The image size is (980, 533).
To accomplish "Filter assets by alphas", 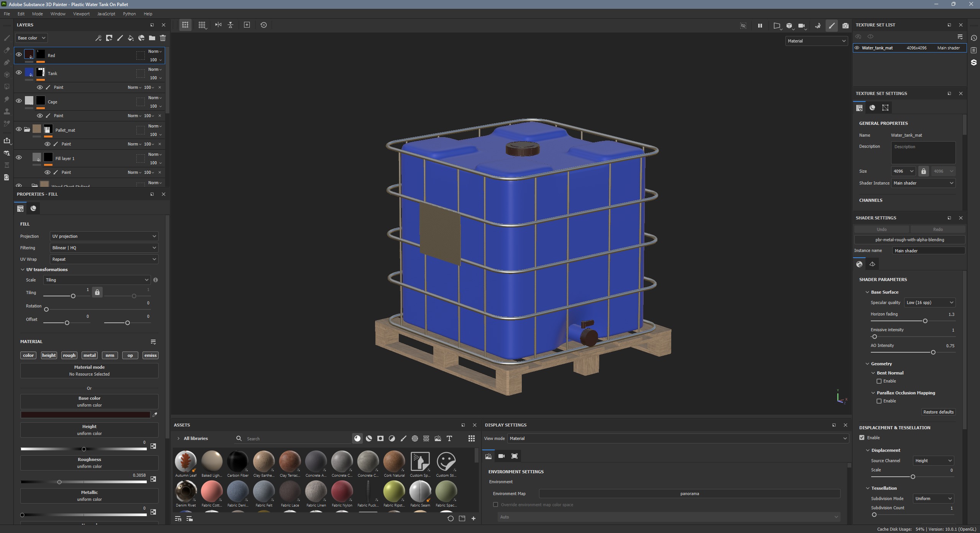I will pyautogui.click(x=415, y=438).
